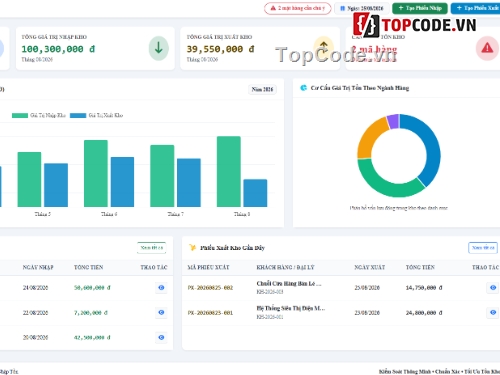500x375 pixels.
Task: Click the Ngày Xuất column header
Action: pyautogui.click(x=369, y=267)
